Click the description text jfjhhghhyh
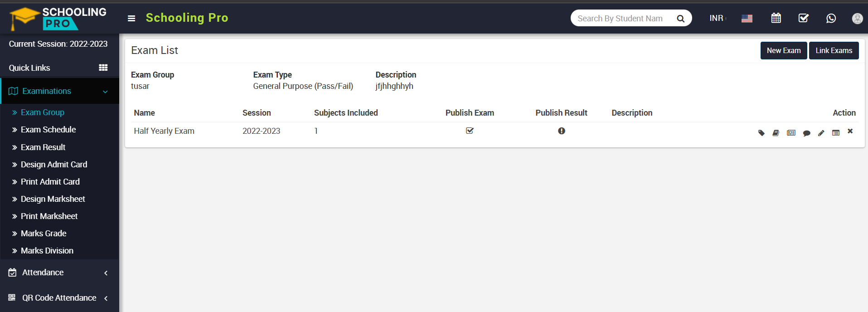Screen dimensions: 868x312 394,86
